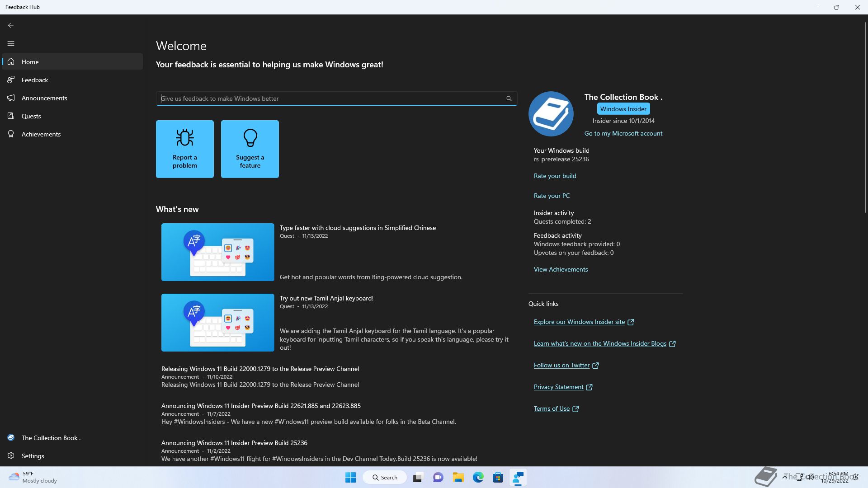Open the Windows Start button
This screenshot has height=488, width=868.
[350, 478]
